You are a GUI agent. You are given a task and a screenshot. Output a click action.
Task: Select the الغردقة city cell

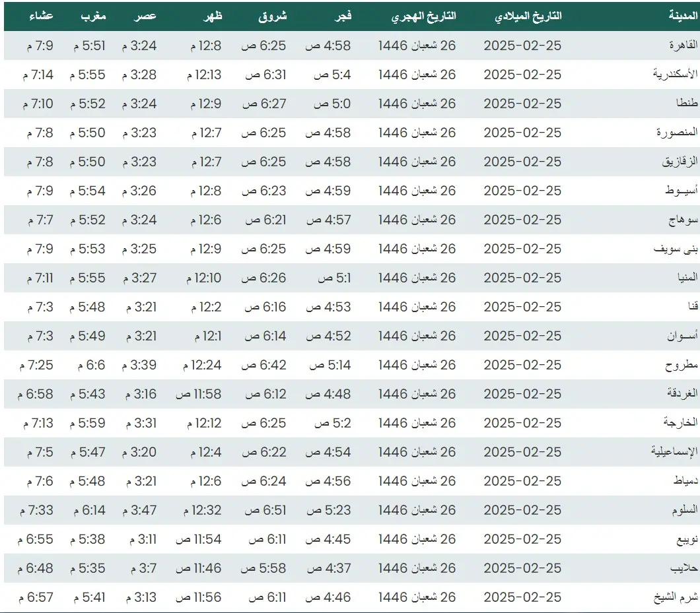click(682, 393)
